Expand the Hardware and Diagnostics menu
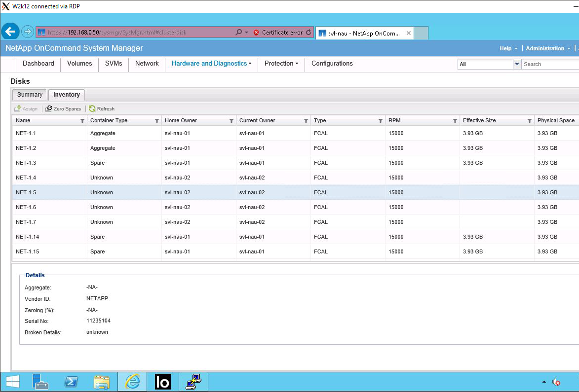Screen dimensions: 579x392 (211, 64)
